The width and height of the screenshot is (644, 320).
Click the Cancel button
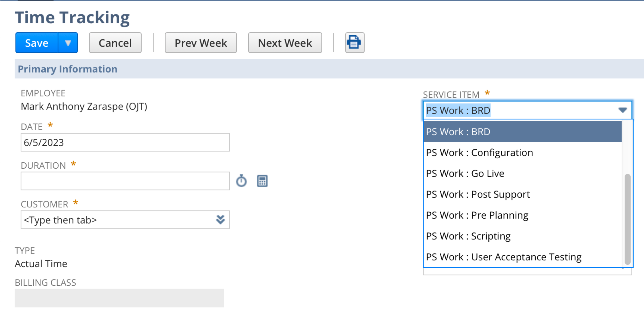115,43
